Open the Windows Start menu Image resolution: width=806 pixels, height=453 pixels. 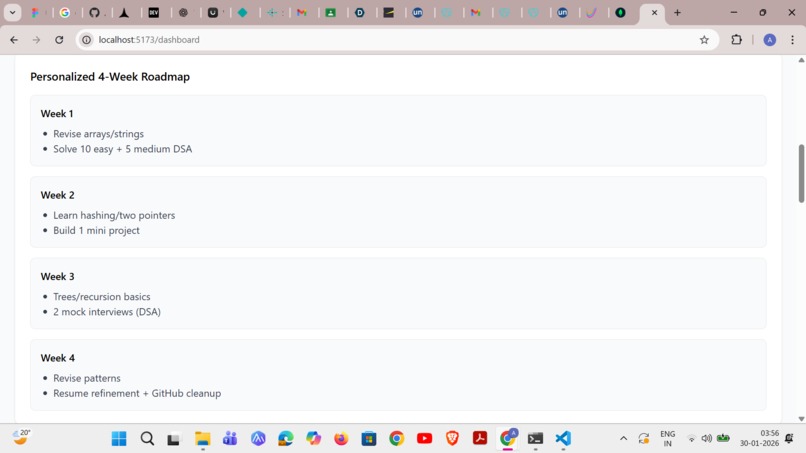119,439
